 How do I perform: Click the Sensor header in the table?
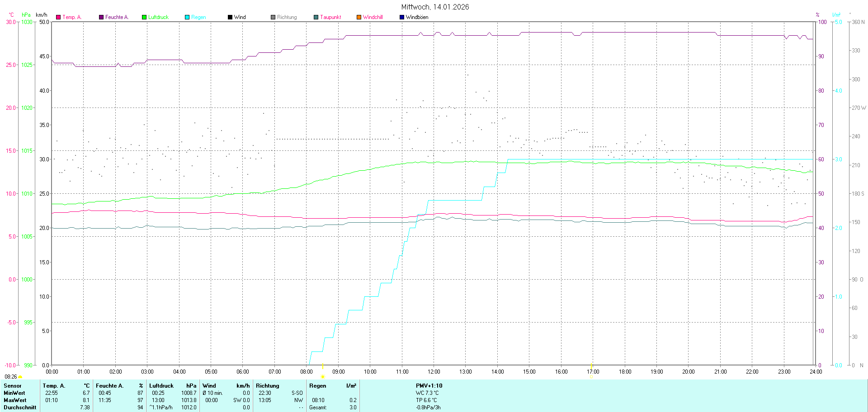pos(13,386)
